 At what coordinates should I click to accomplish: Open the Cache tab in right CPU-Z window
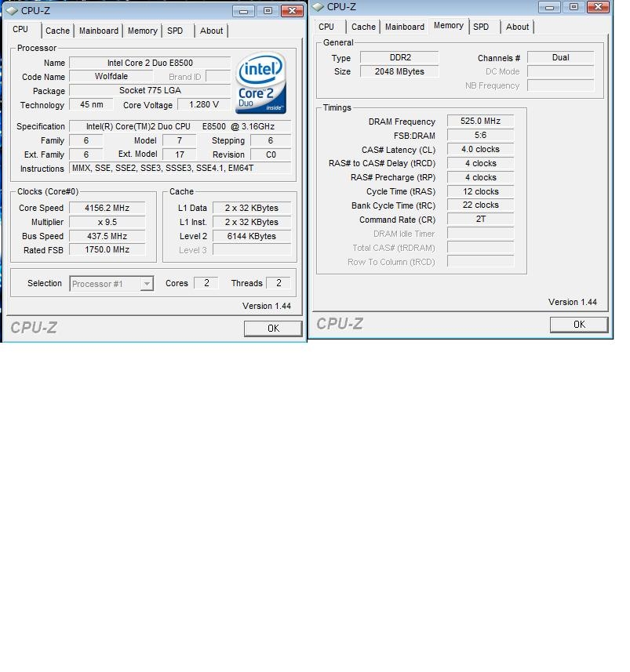[364, 27]
